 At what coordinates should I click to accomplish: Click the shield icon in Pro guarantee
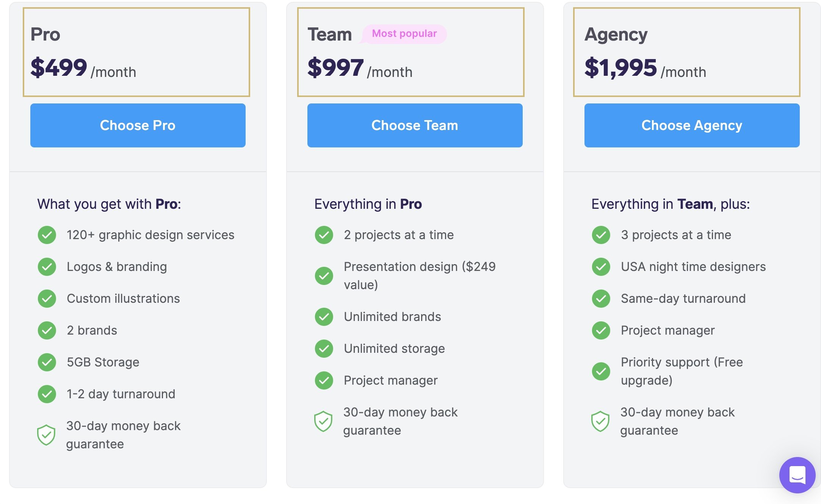[x=46, y=435]
